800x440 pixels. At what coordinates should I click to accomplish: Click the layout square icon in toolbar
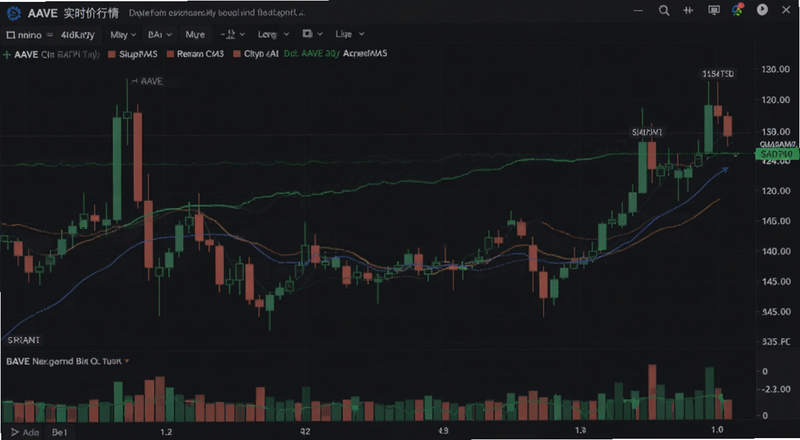pyautogui.click(x=307, y=34)
